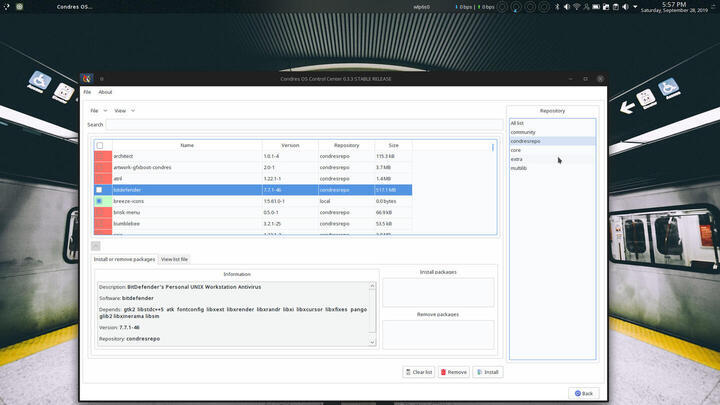Screen dimensions: 720x405
Task: Select core repository
Action: point(552,150)
